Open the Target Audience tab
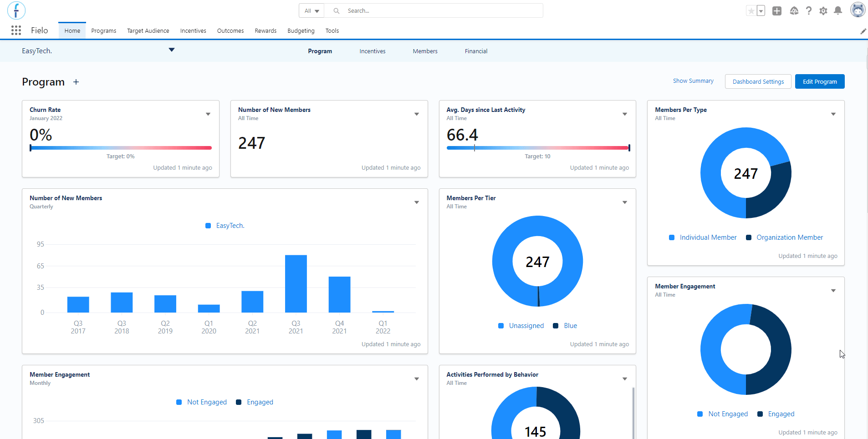Viewport: 868px width, 439px height. [x=148, y=31]
